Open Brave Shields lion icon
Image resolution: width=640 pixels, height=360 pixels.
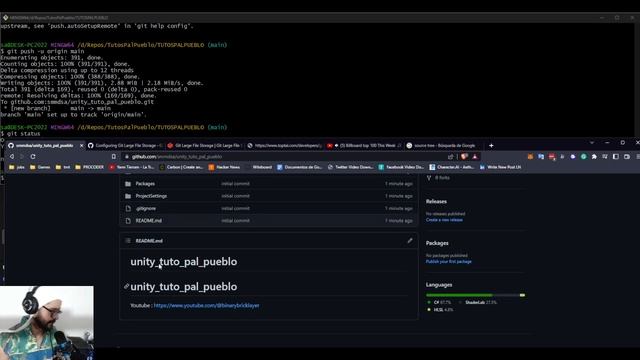[464, 157]
